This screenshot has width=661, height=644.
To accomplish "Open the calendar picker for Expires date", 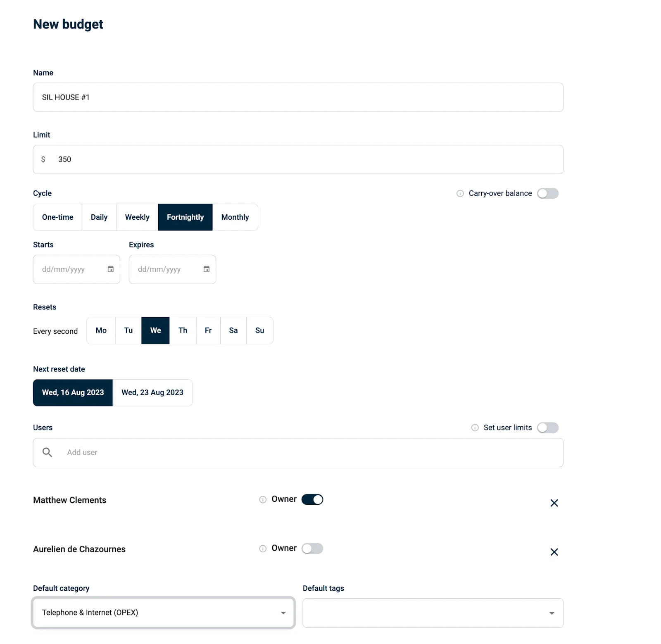I will [x=206, y=269].
